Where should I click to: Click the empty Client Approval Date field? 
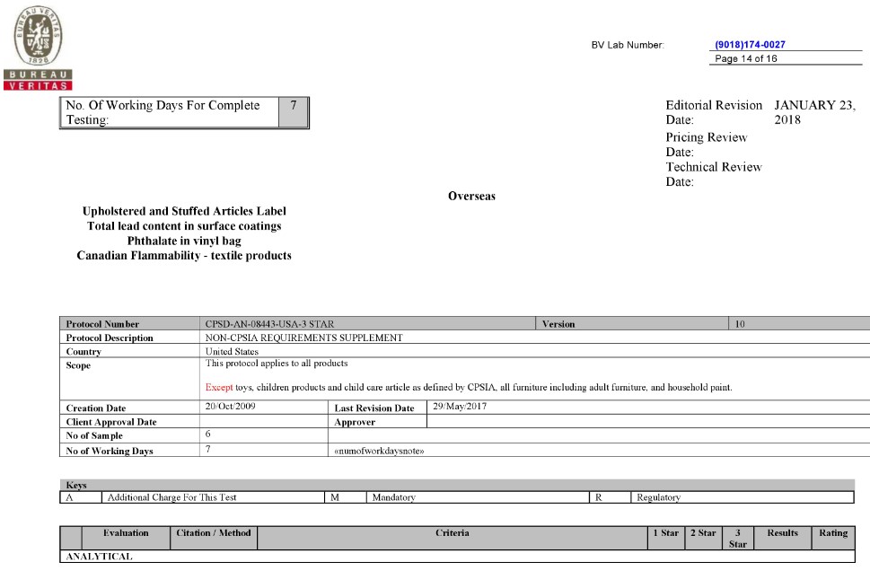click(x=264, y=421)
